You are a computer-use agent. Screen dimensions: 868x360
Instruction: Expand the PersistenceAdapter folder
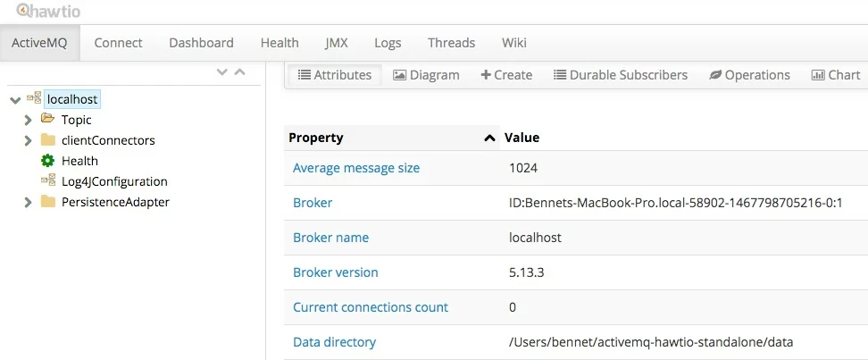click(29, 202)
